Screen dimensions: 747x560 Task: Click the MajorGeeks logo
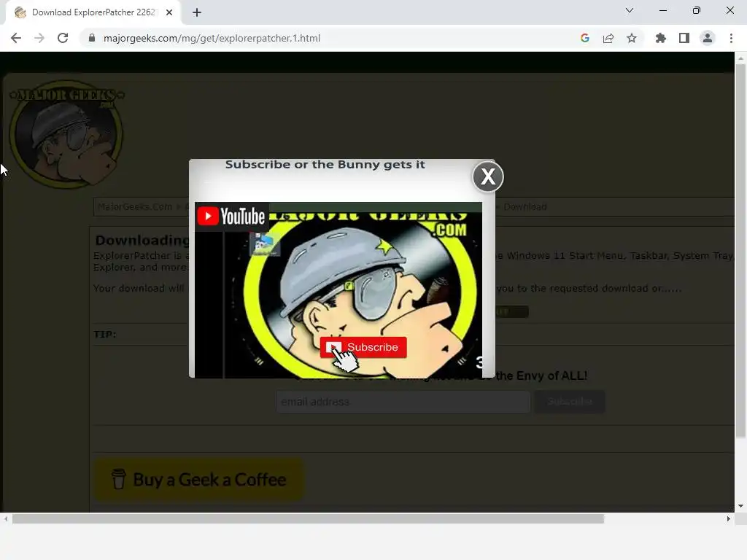click(66, 134)
